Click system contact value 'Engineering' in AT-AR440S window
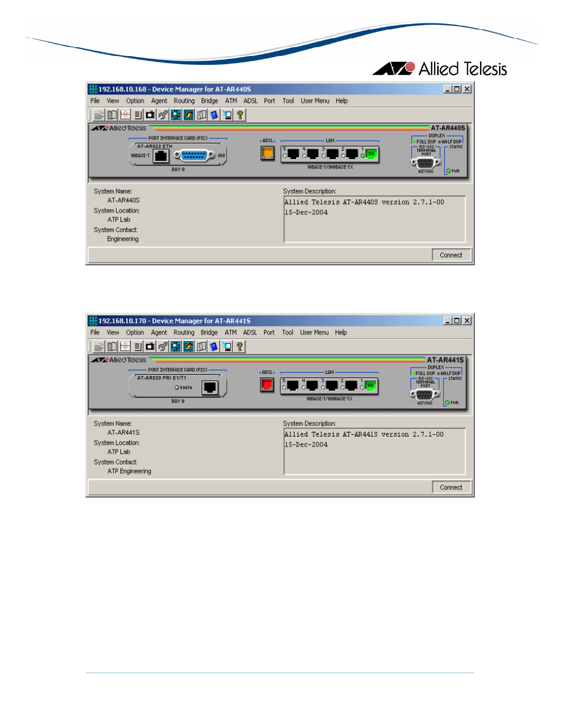This screenshot has height=728, width=562. point(123,239)
